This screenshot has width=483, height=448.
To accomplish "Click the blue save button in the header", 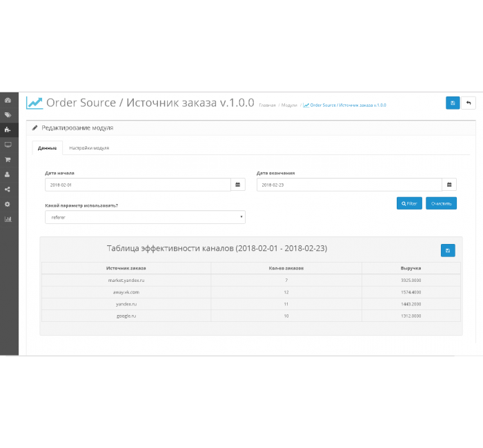I will (453, 103).
